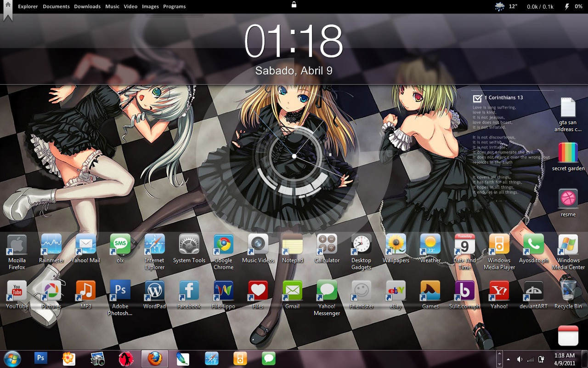Open the Windows Start menu orb
This screenshot has width=588, height=368.
pos(12,359)
